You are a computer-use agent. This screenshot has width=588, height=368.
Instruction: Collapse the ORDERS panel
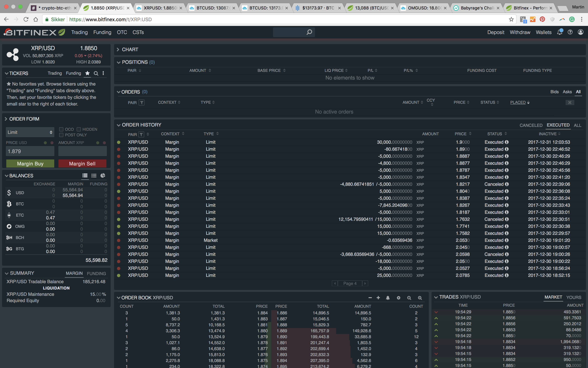(119, 92)
